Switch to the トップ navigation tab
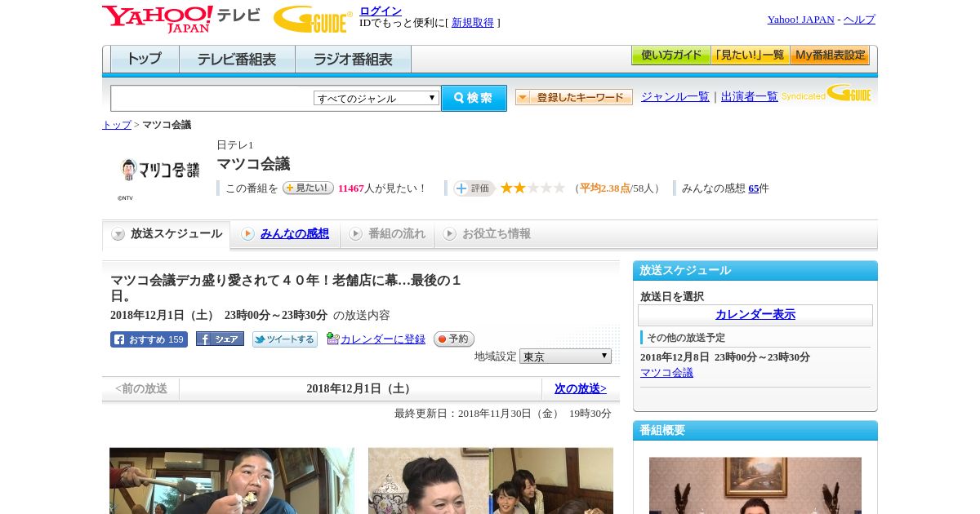The height and width of the screenshot is (514, 980). (145, 59)
